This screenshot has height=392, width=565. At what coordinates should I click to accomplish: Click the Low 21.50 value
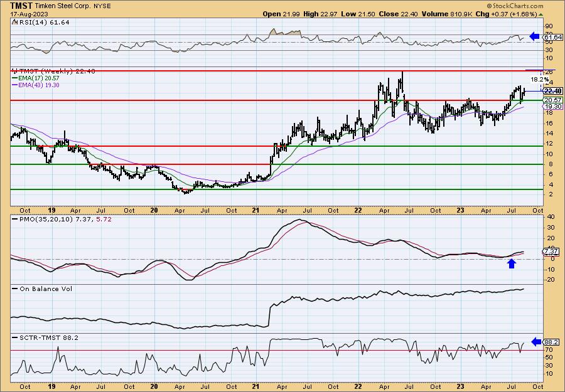[x=358, y=14]
